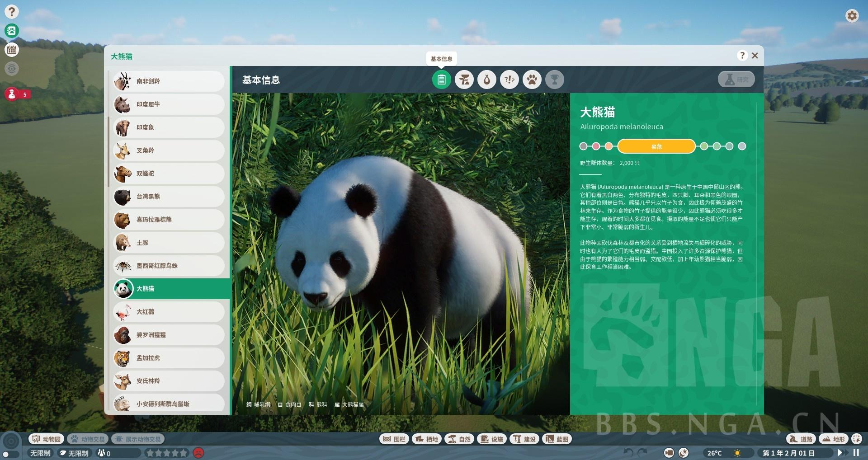Click the redo arrow icon

point(642,453)
